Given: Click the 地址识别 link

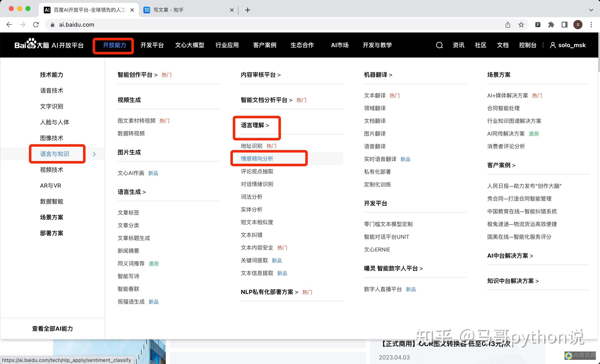Looking at the screenshot, I should tap(252, 146).
